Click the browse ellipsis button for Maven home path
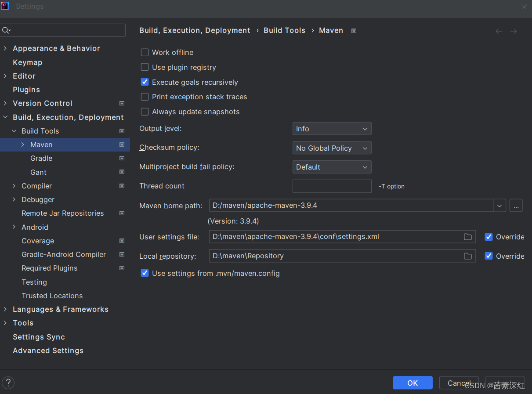532x394 pixels. [516, 205]
